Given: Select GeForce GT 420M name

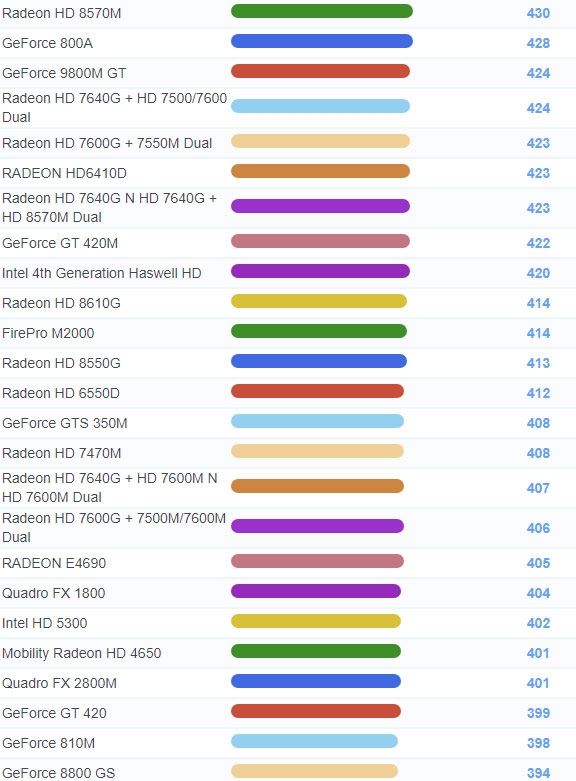Looking at the screenshot, I should click(x=60, y=243).
